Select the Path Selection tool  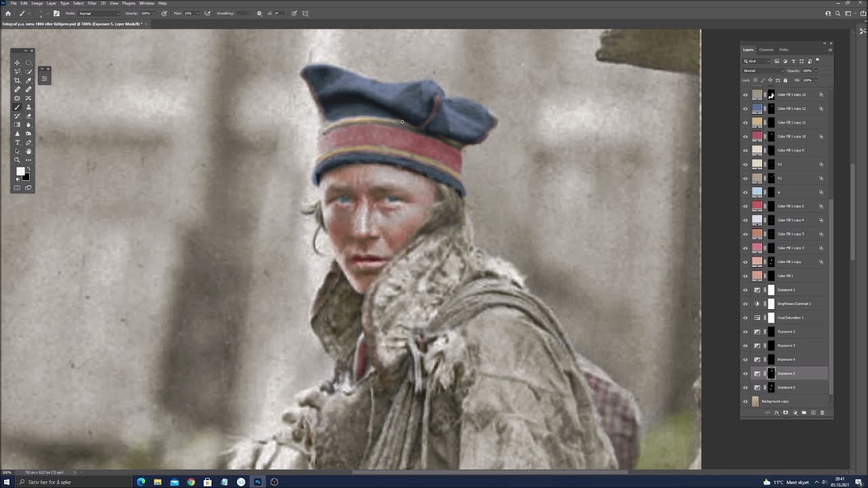[x=17, y=151]
